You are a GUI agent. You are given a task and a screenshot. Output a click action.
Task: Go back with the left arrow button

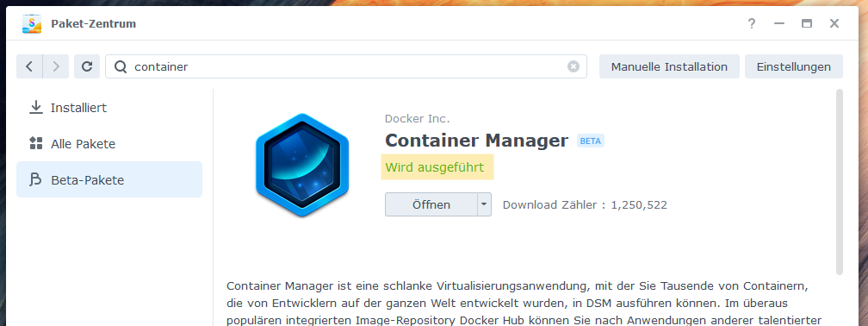click(x=29, y=66)
